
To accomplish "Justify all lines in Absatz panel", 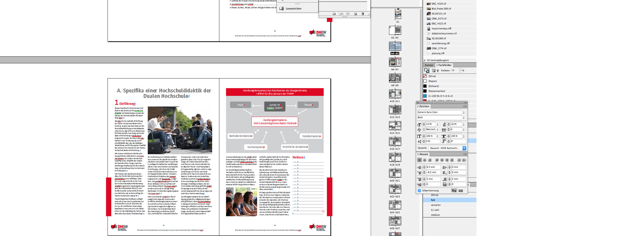I will click(x=452, y=160).
